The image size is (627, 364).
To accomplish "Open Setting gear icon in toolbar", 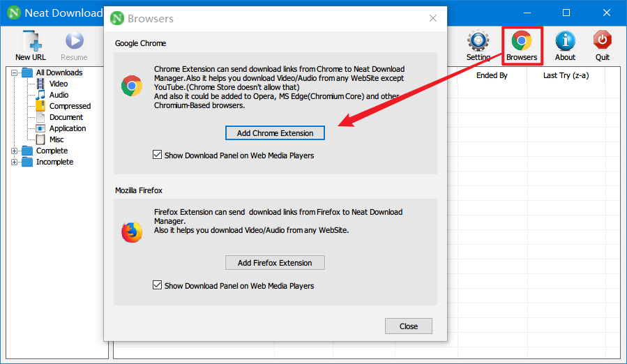I will coord(478,40).
